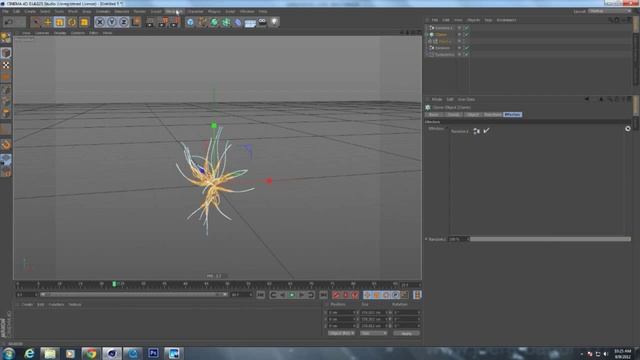Image resolution: width=640 pixels, height=360 pixels.
Task: Open the blue deformer objects icon
Action: [x=238, y=22]
